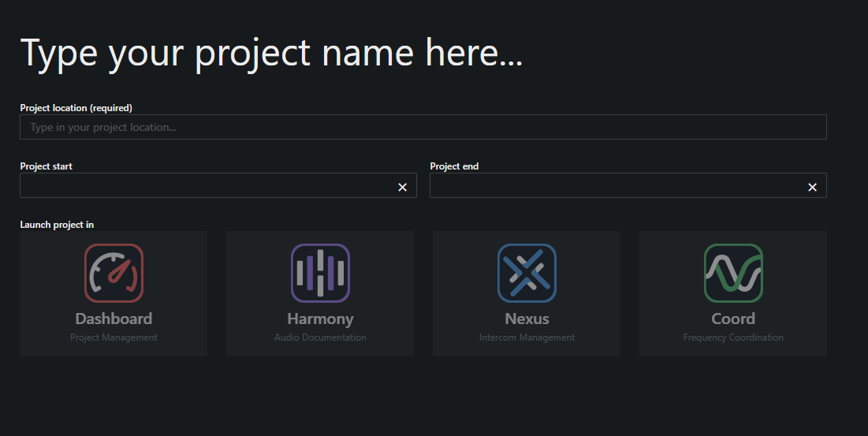Clear the Project start date field
868x436 pixels.
click(402, 188)
